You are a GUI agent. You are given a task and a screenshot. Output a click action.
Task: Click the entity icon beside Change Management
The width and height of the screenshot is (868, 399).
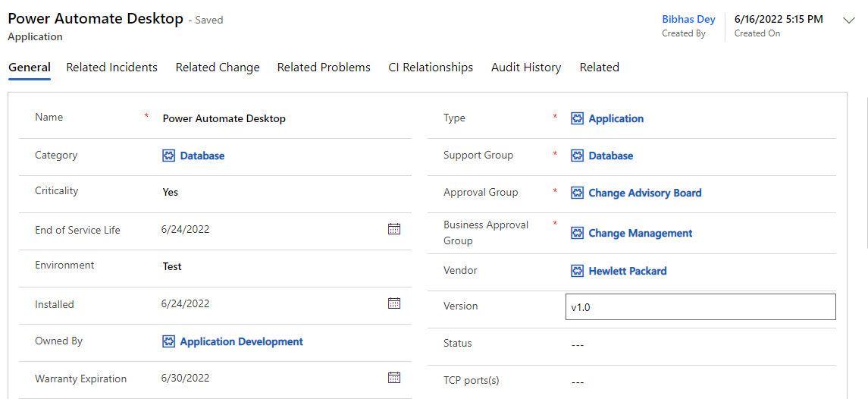[578, 234]
